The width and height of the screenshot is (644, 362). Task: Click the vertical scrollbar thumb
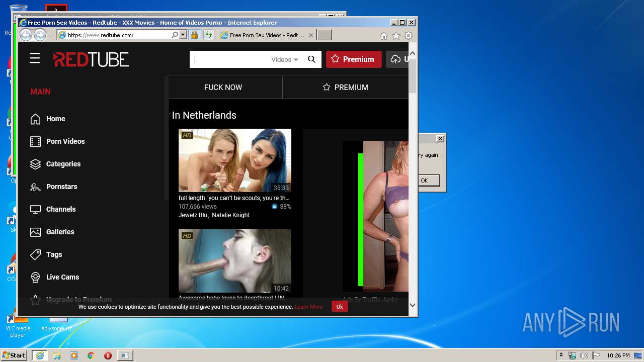point(413,75)
